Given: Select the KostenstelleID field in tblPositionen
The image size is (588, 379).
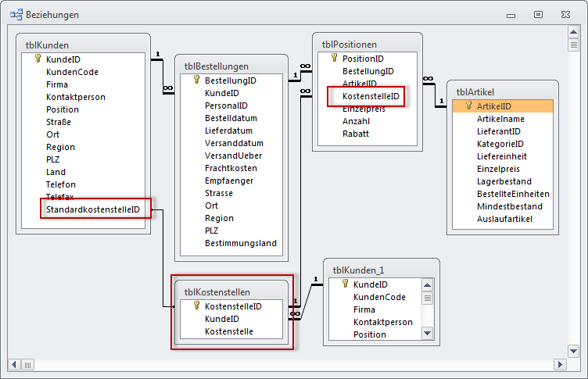Looking at the screenshot, I should [x=371, y=96].
